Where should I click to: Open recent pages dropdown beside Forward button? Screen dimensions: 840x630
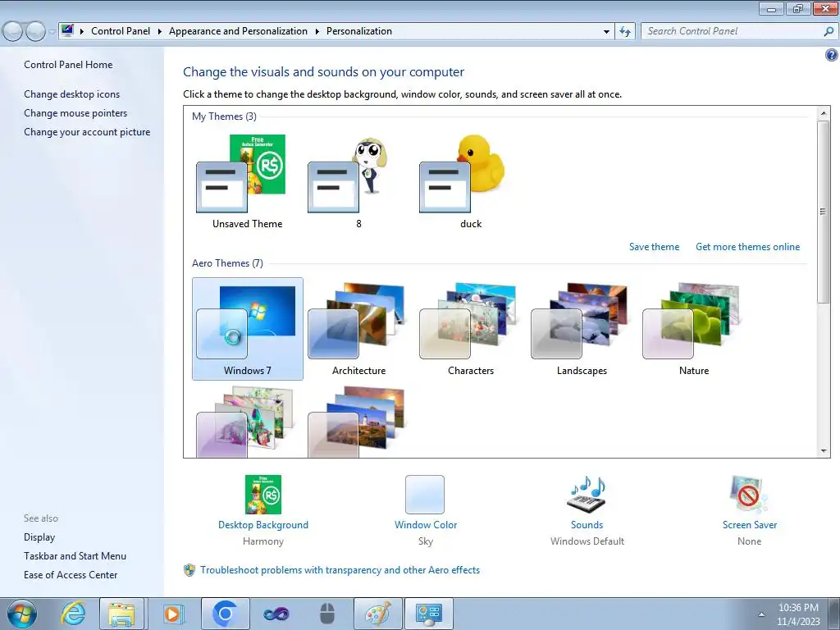[52, 32]
